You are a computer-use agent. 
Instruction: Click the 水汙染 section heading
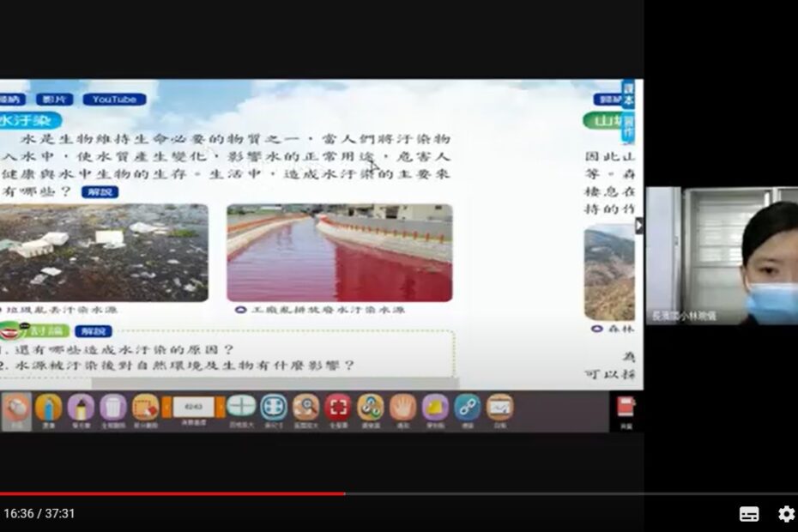[31, 121]
